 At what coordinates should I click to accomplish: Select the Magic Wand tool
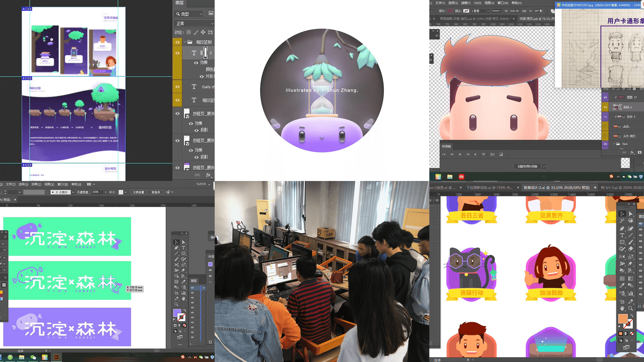pos(622,220)
